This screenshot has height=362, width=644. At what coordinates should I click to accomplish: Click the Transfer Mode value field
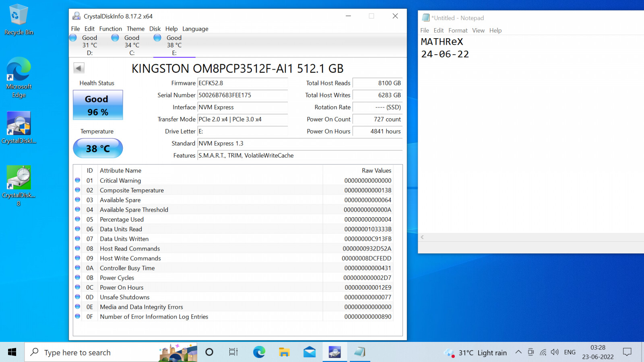pyautogui.click(x=243, y=119)
